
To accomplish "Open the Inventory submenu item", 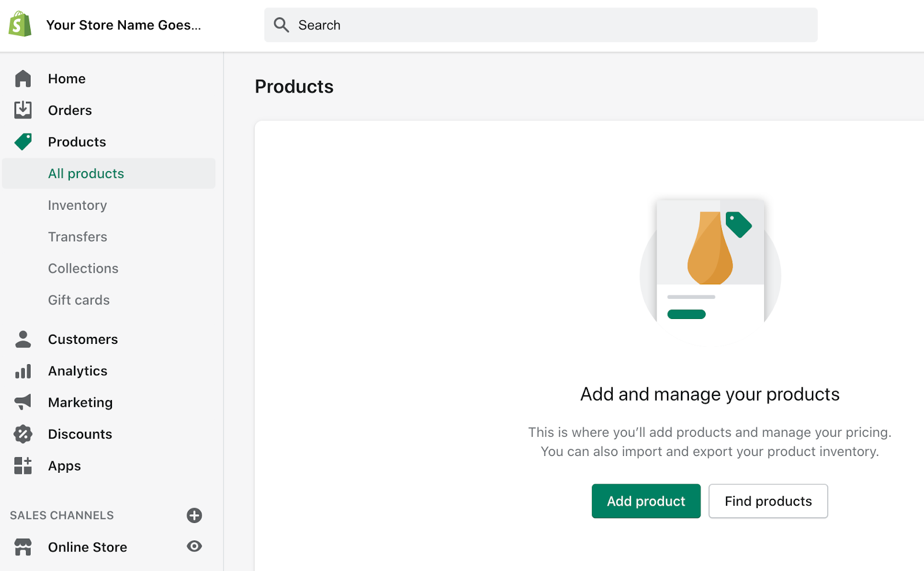I will 77,205.
